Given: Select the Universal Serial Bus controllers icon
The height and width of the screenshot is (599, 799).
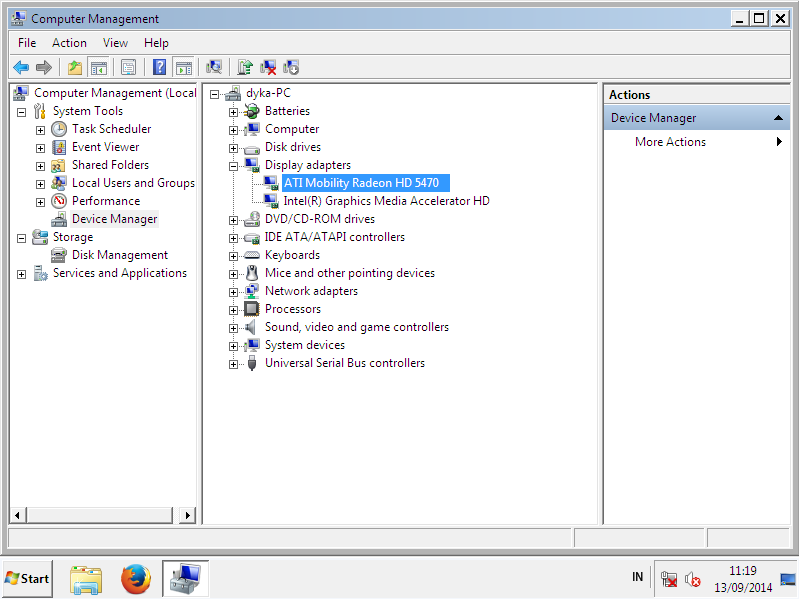Looking at the screenshot, I should (x=252, y=363).
